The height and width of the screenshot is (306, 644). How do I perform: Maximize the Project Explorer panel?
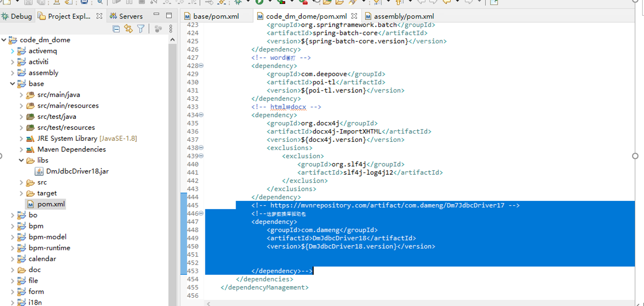tap(169, 16)
